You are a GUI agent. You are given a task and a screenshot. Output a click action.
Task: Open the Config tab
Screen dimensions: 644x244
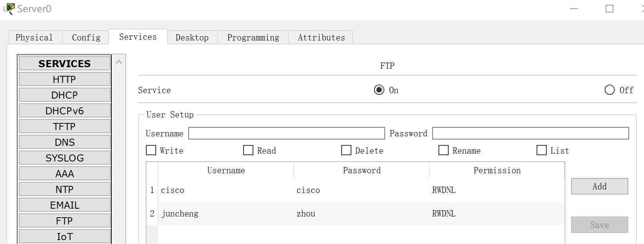coord(86,37)
